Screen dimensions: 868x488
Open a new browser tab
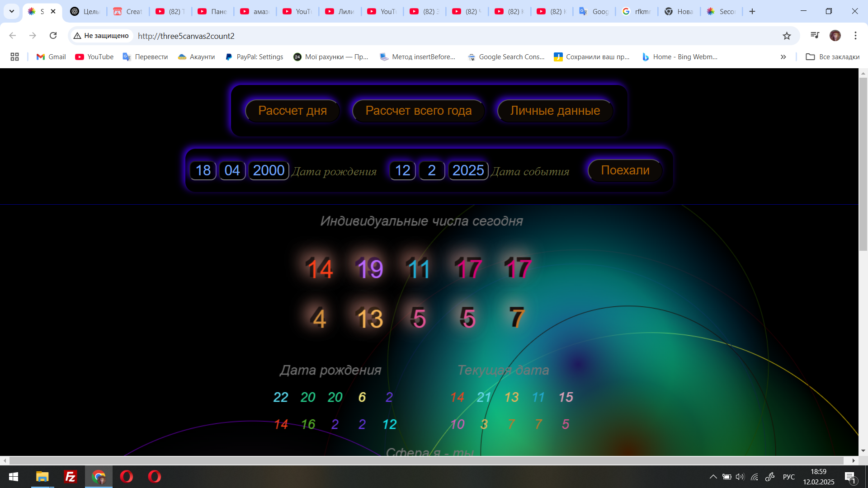(752, 11)
